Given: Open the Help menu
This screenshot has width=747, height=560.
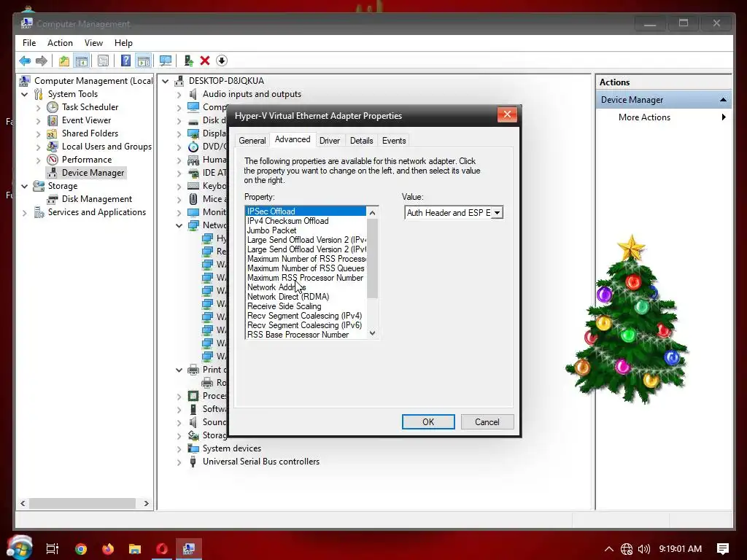Looking at the screenshot, I should (x=123, y=43).
